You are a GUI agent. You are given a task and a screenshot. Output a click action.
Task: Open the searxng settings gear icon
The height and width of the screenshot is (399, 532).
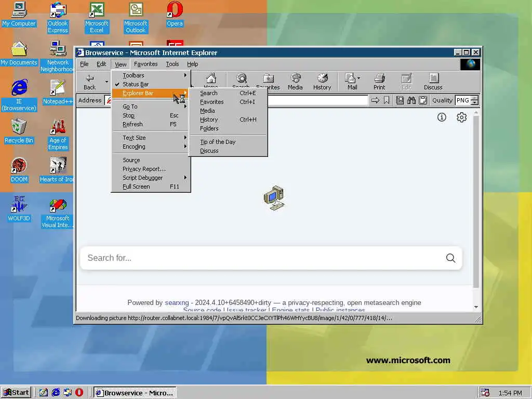pyautogui.click(x=461, y=117)
